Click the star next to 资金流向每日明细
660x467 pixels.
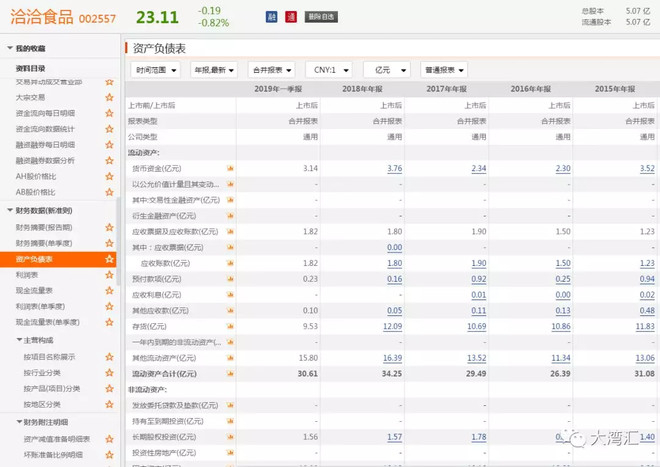109,113
